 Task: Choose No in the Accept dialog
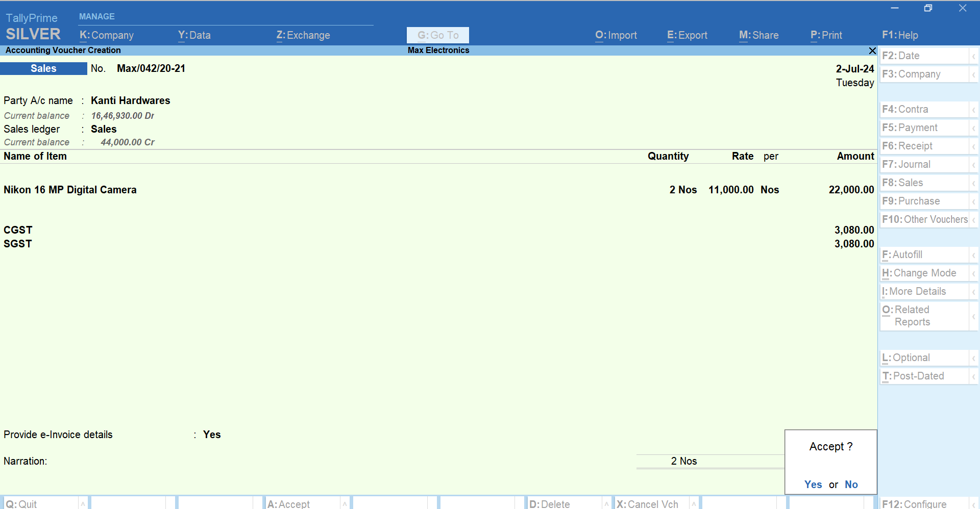pyautogui.click(x=851, y=485)
